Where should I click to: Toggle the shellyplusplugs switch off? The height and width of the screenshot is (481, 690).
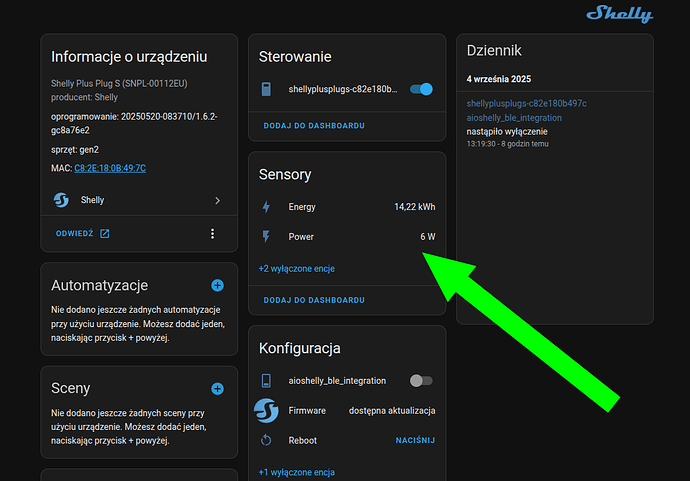pos(421,89)
